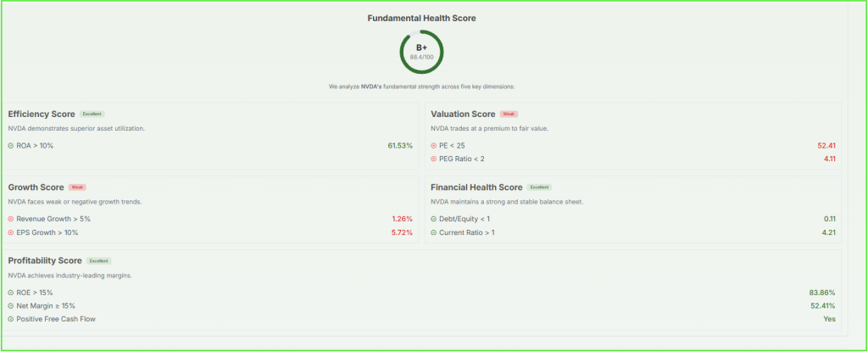The height and width of the screenshot is (352, 868).
Task: Click the check icon beside Net Margin ≥ 15%
Action: tap(11, 305)
